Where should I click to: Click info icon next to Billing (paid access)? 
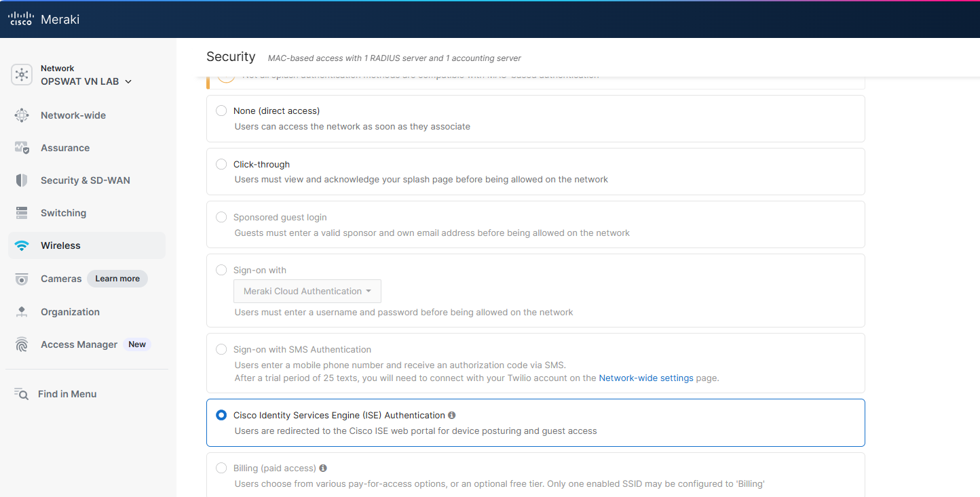[x=323, y=468]
